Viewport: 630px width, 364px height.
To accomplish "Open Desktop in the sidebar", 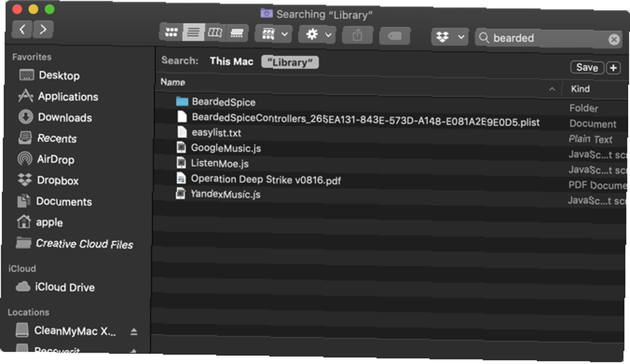I will coord(59,76).
